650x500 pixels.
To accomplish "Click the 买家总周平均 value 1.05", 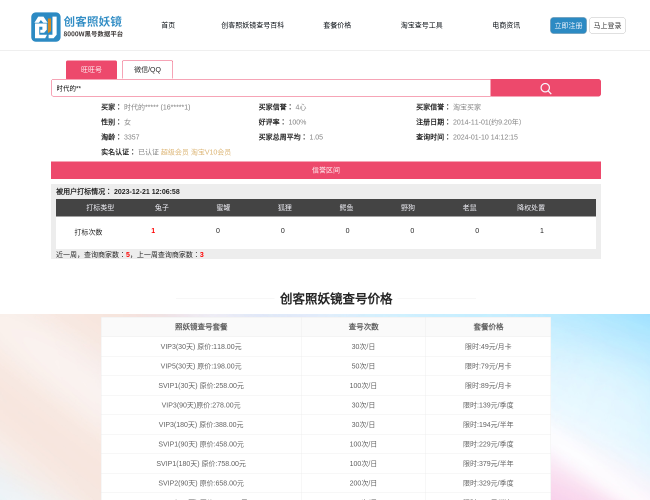I will tap(316, 137).
